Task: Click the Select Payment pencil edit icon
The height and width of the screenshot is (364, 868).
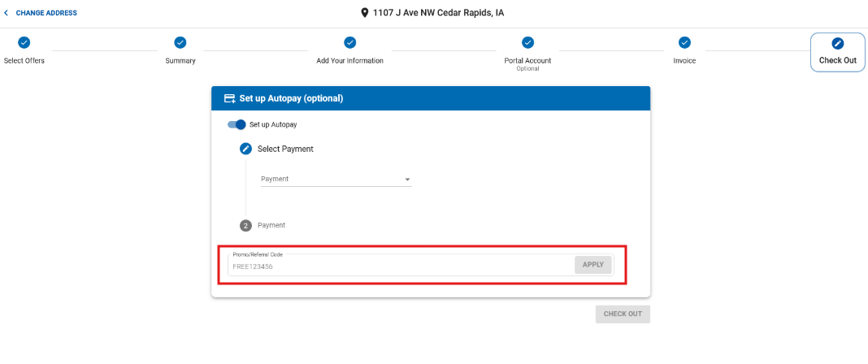Action: coord(245,149)
